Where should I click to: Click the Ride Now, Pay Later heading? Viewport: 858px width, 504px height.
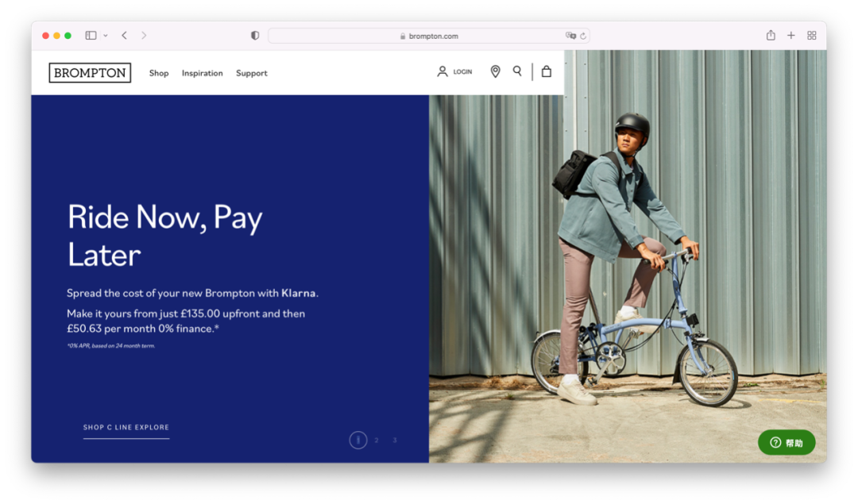[x=164, y=236]
